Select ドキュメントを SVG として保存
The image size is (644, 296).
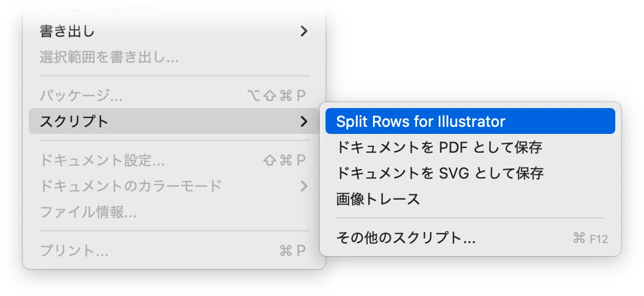pos(470,173)
